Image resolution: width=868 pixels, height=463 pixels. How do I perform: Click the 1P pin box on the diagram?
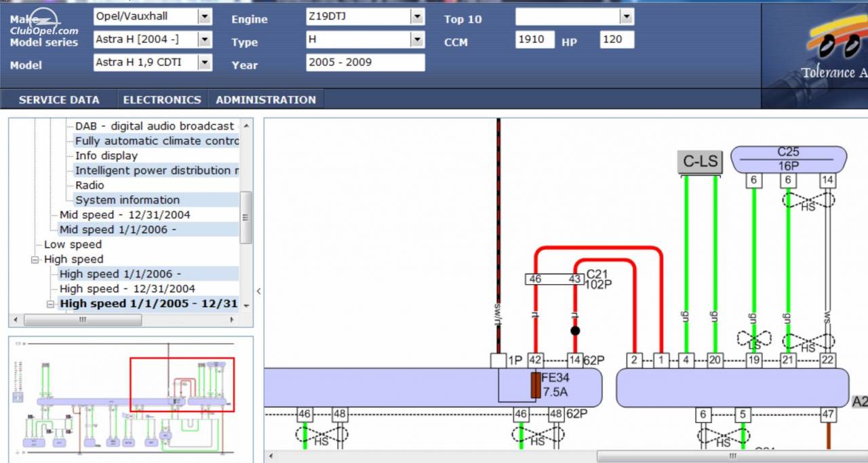click(x=498, y=360)
